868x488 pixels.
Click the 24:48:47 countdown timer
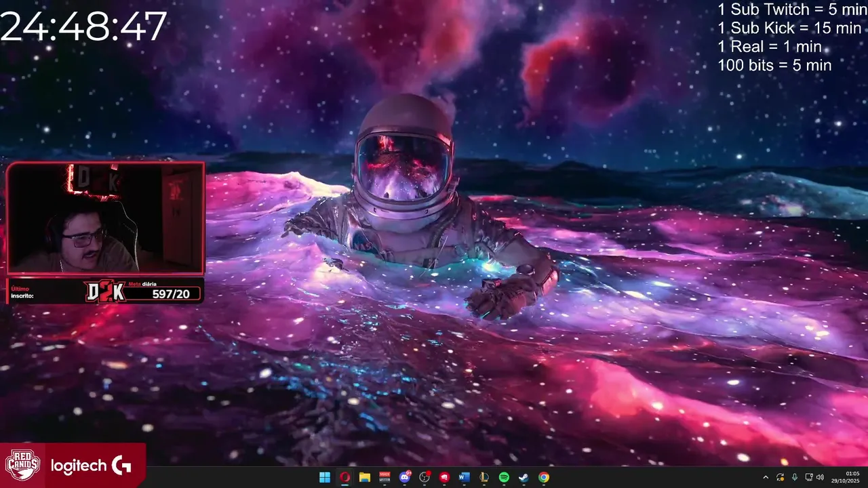tap(83, 27)
